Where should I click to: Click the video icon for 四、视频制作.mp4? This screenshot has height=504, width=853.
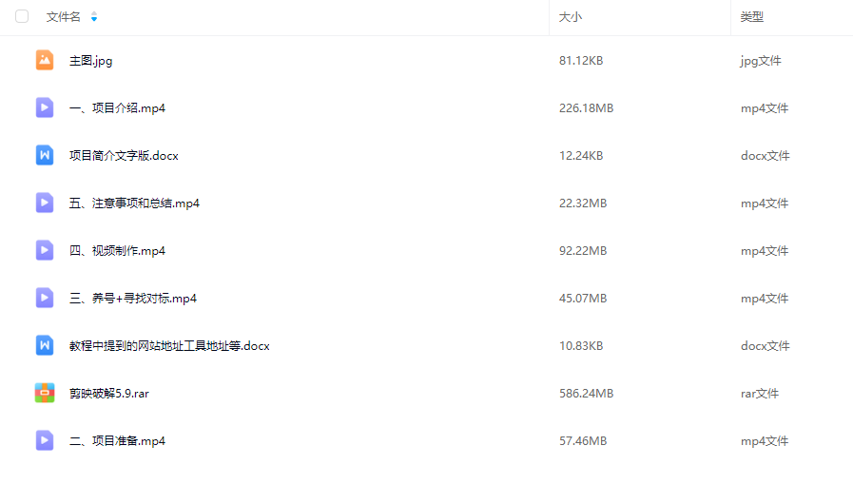pyautogui.click(x=45, y=250)
